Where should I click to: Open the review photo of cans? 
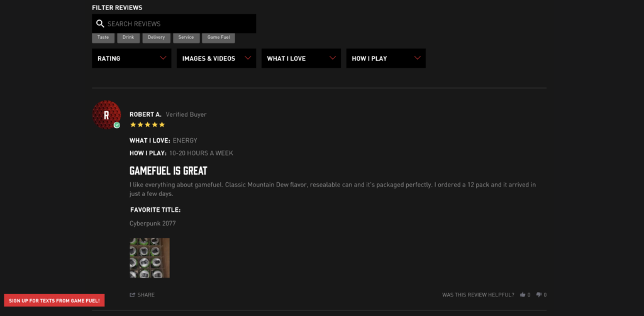coord(150,258)
